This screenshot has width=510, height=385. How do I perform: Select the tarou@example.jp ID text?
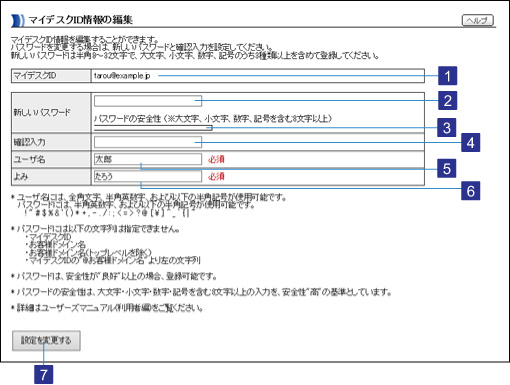point(122,76)
